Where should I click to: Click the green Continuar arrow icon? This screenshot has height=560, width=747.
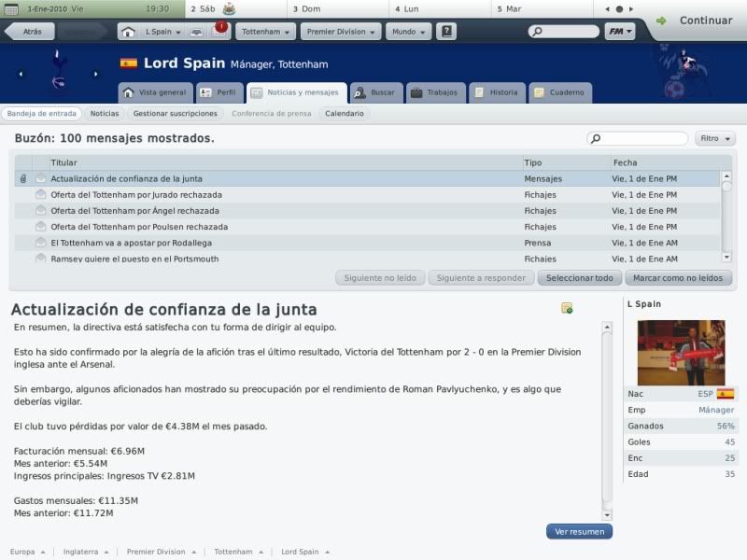661,21
